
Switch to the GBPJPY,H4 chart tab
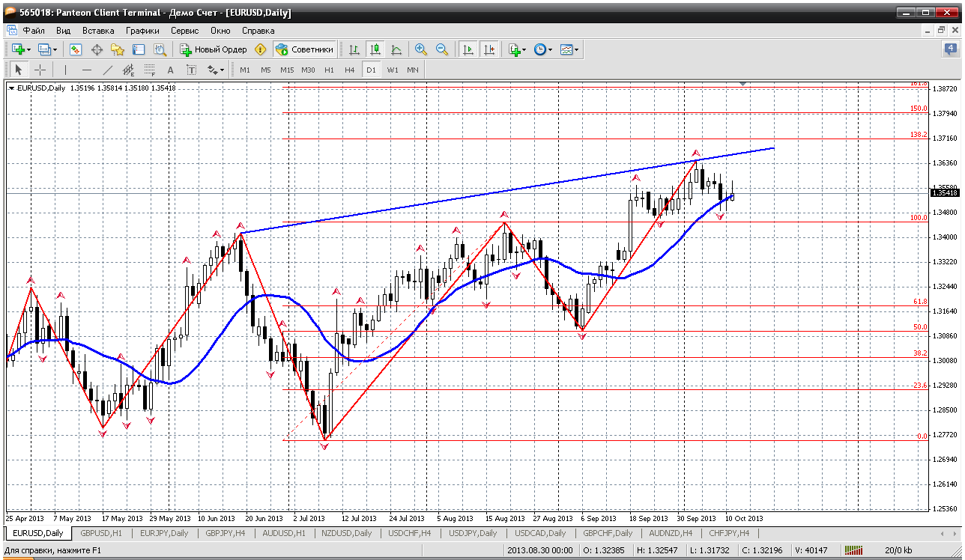(x=225, y=533)
